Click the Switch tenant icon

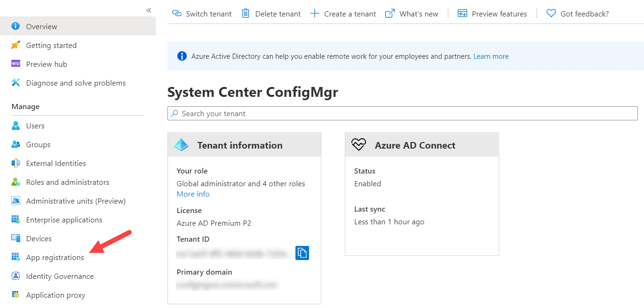pyautogui.click(x=177, y=14)
